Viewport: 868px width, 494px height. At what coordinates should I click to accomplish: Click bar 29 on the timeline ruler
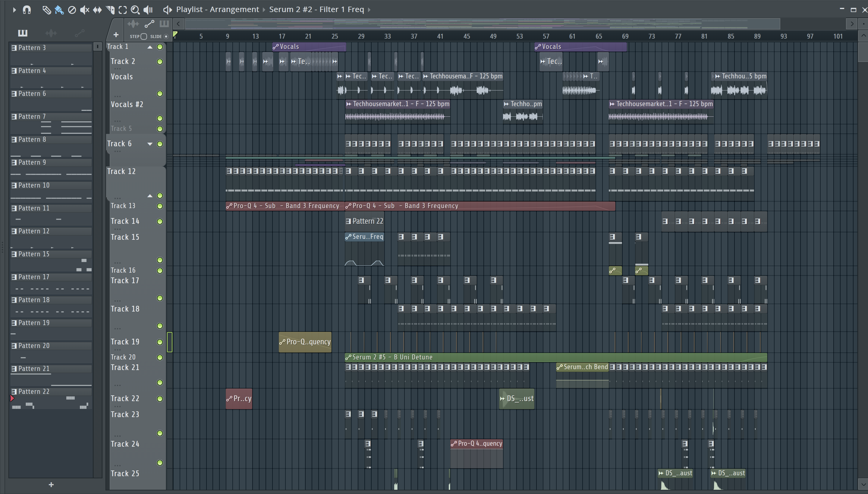[x=361, y=36]
